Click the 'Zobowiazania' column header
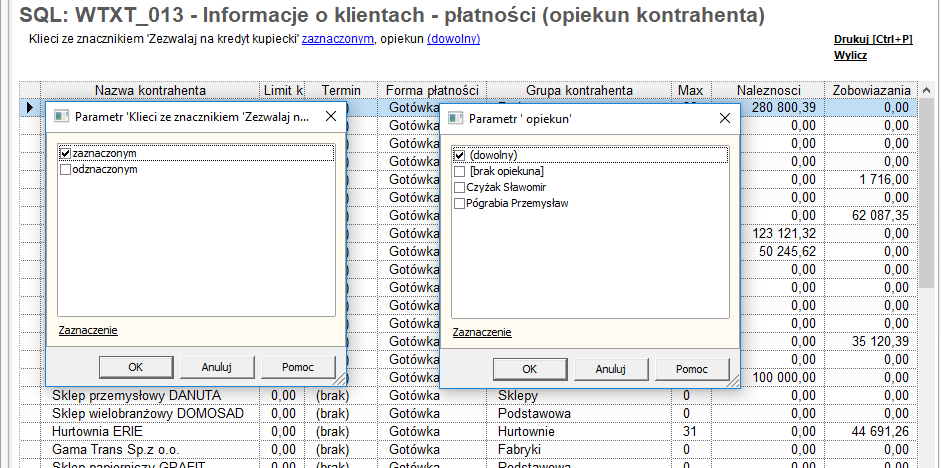Image resolution: width=941 pixels, height=468 pixels. click(871, 90)
